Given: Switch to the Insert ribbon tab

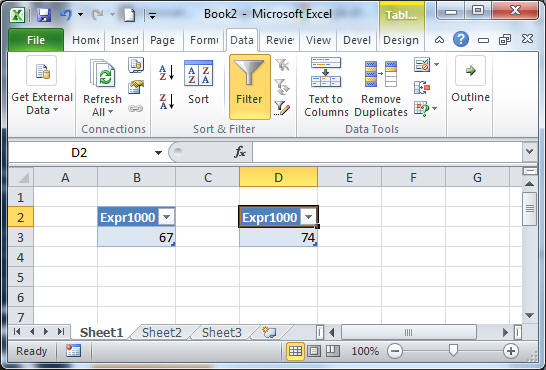Looking at the screenshot, I should tap(124, 40).
